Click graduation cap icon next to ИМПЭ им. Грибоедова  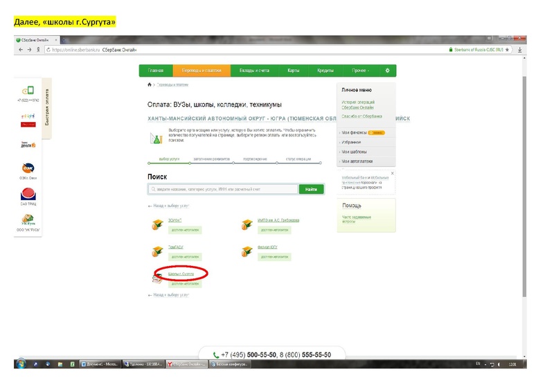(x=246, y=224)
